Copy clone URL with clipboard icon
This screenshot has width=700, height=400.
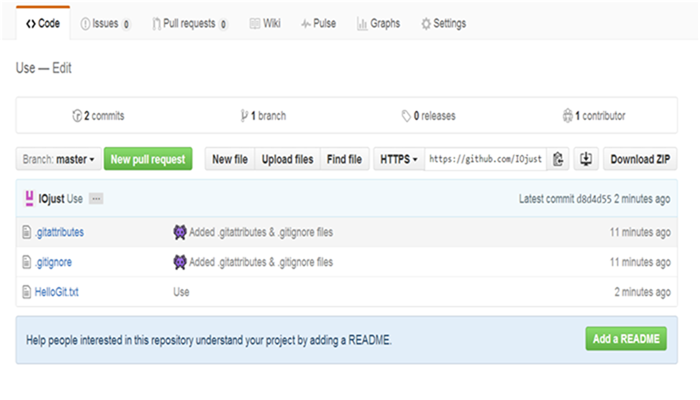558,159
